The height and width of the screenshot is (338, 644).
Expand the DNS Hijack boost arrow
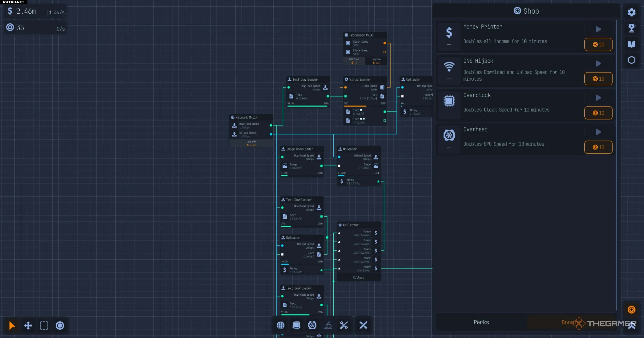pos(598,63)
